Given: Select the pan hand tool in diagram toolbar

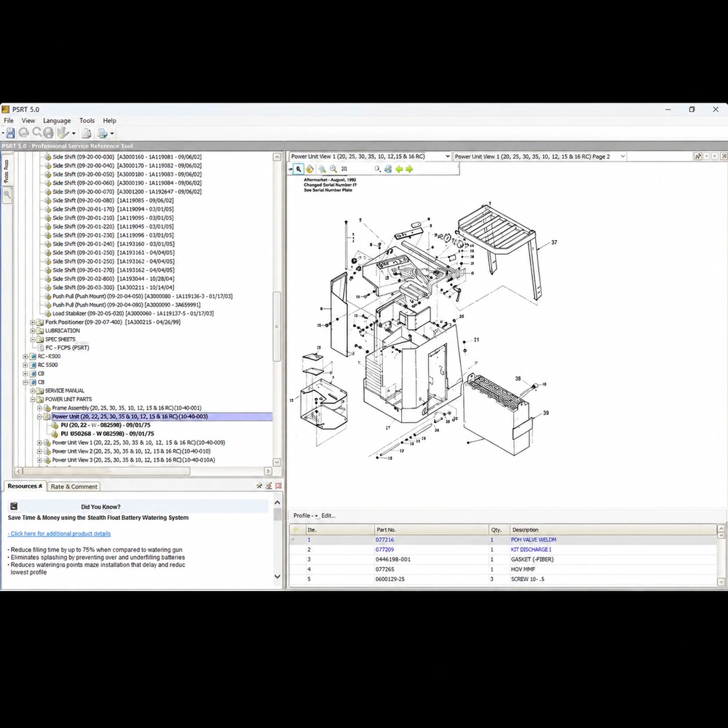Looking at the screenshot, I should (x=309, y=169).
